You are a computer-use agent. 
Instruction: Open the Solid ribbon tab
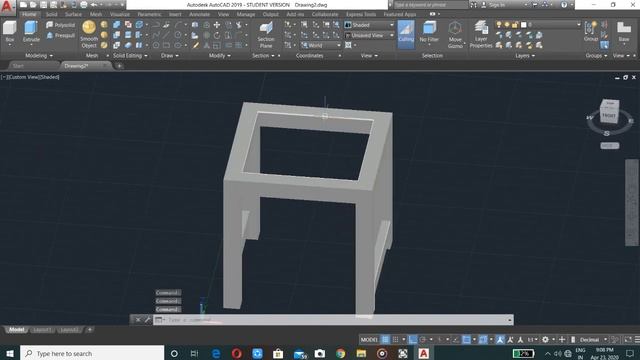pyautogui.click(x=51, y=14)
